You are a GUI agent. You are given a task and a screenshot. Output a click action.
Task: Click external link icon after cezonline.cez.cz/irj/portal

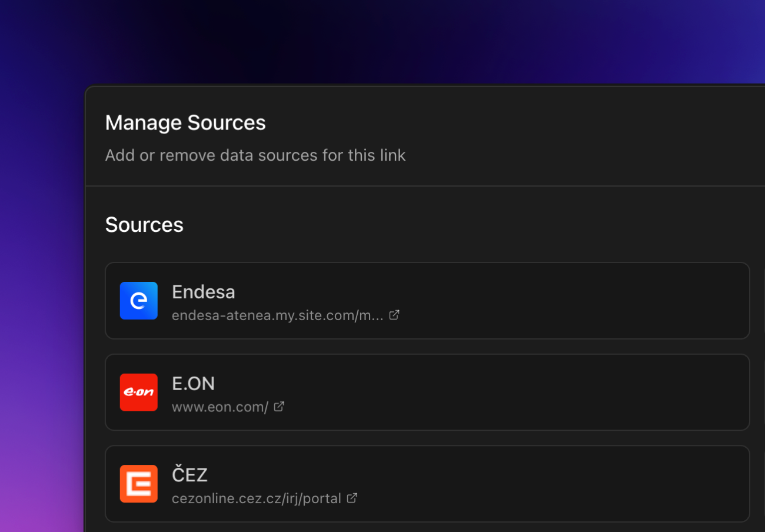coord(352,498)
